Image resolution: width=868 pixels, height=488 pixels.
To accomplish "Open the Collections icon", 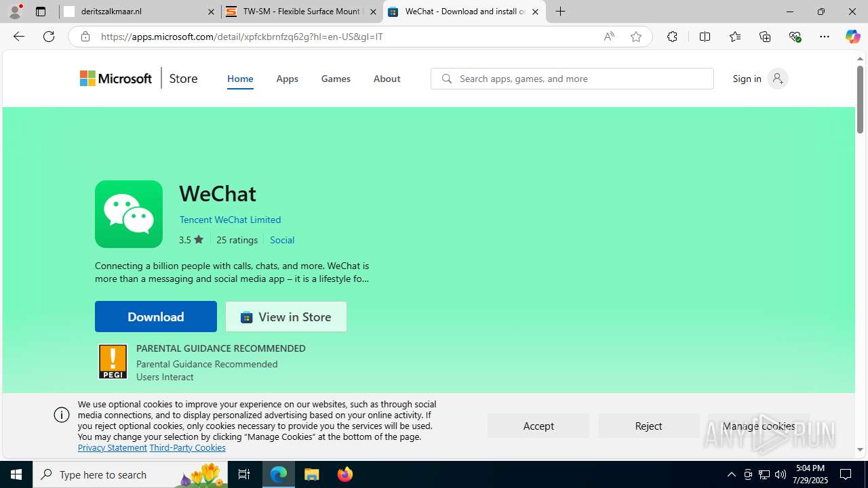I will 765,37.
